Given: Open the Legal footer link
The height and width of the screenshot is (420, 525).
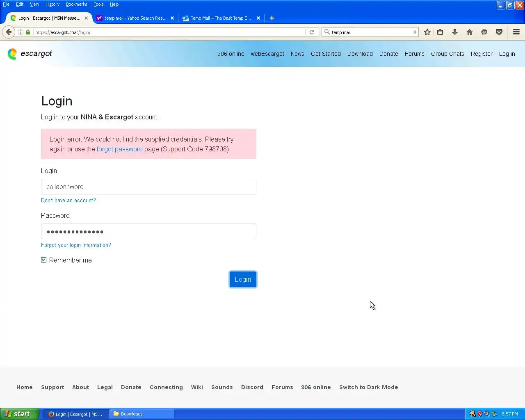Looking at the screenshot, I should [105, 387].
